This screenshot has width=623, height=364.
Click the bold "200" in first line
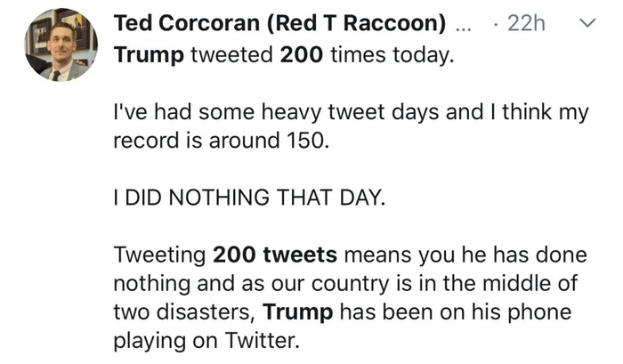pos(295,55)
